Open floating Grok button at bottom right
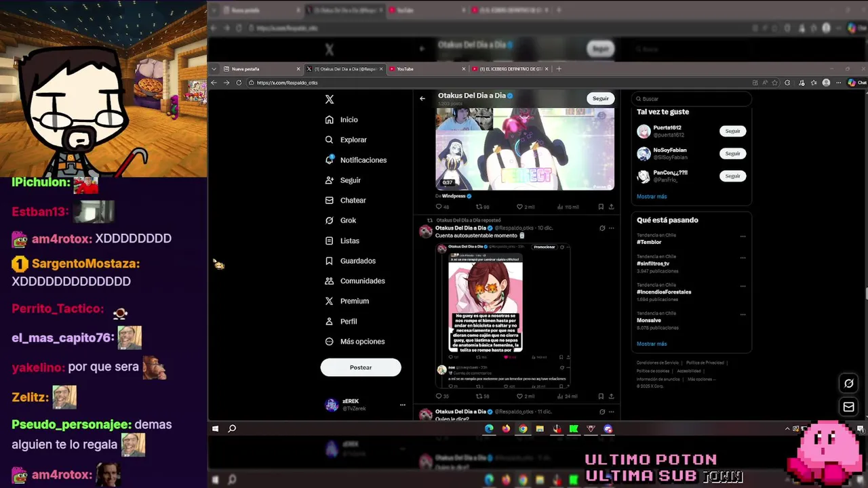This screenshot has height=488, width=868. point(848,384)
